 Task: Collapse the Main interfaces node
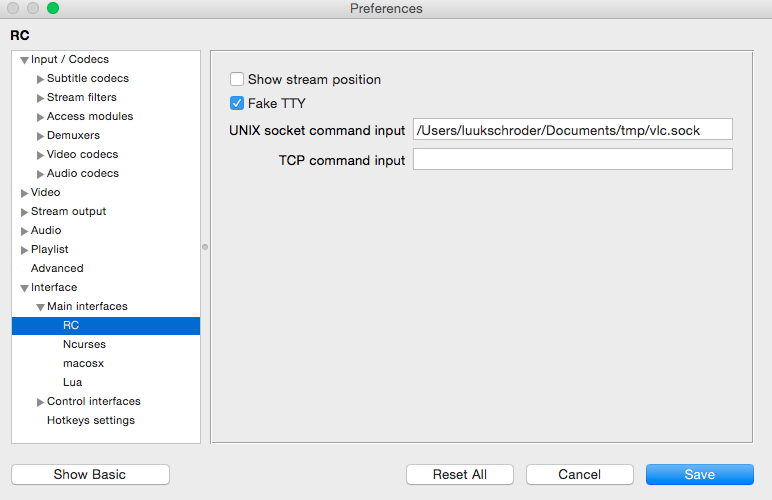40,307
